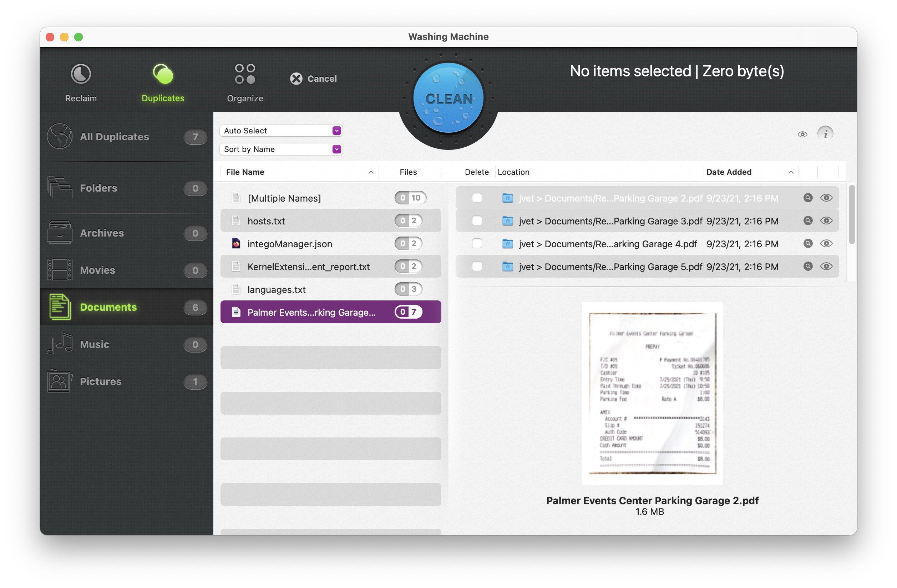
Task: Click the Music notes icon
Action: [x=60, y=343]
